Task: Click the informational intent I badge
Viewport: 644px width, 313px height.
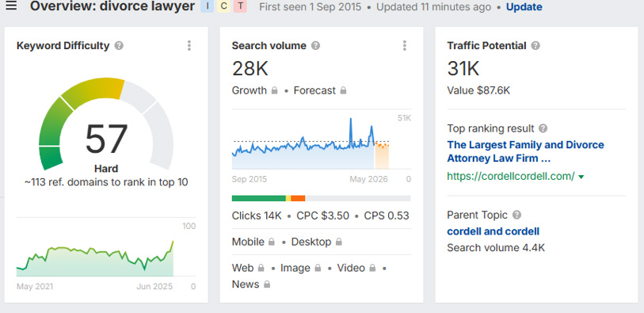Action: click(x=208, y=6)
